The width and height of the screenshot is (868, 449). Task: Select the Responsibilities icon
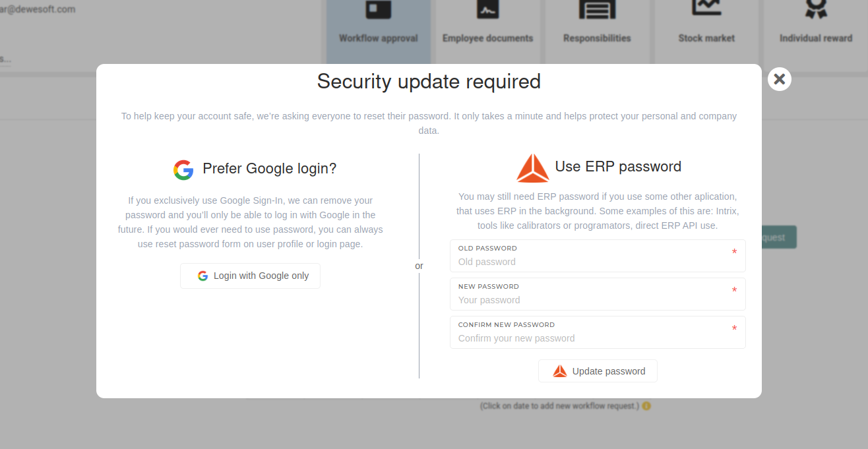coord(597,9)
